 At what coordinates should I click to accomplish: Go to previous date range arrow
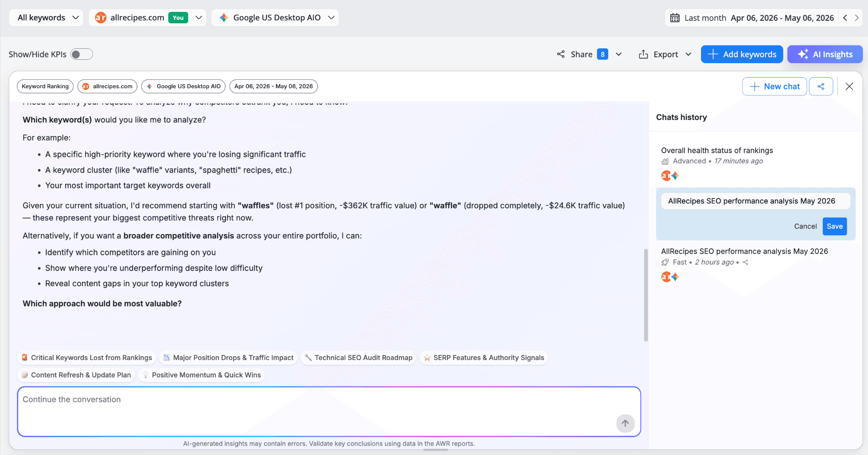pos(845,18)
